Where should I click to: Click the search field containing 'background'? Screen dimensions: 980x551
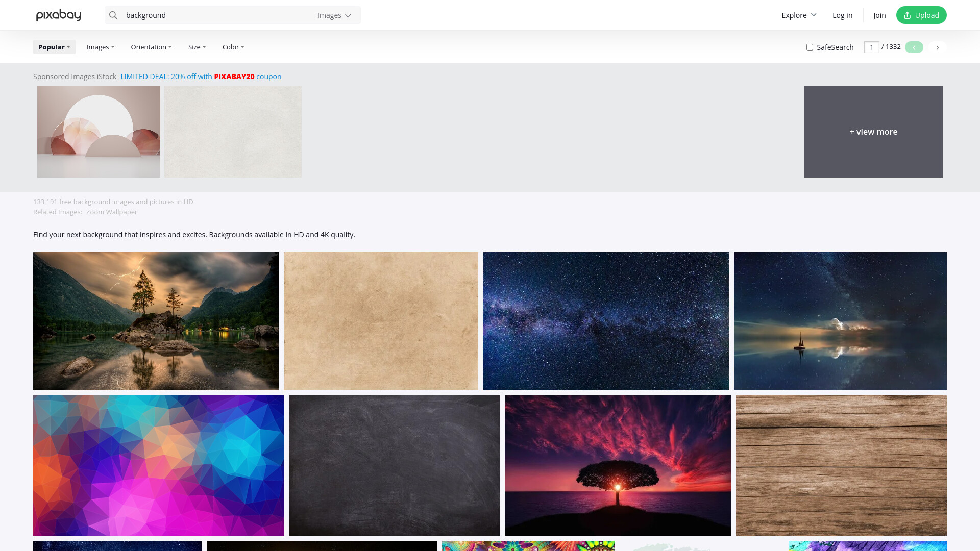(217, 15)
